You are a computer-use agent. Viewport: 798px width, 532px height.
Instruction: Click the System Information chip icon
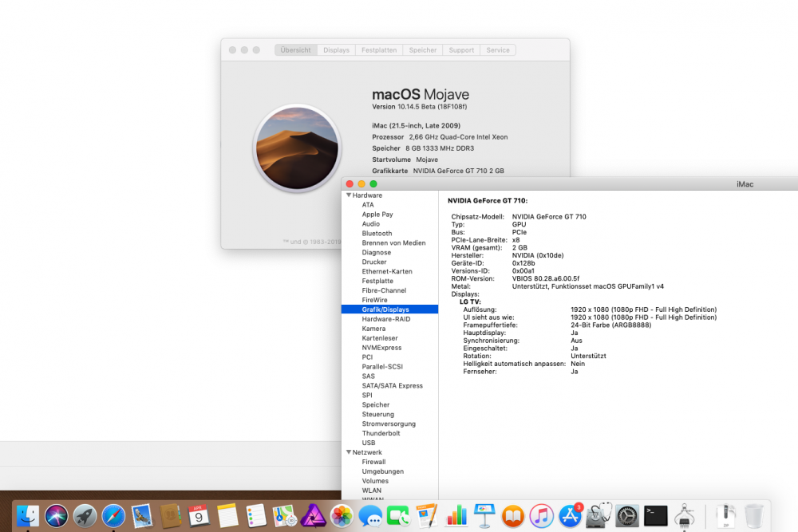tap(685, 516)
